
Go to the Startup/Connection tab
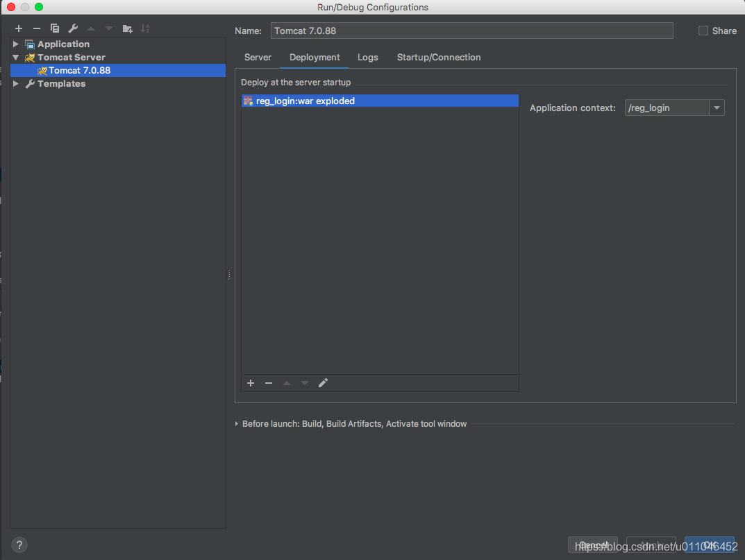point(439,58)
